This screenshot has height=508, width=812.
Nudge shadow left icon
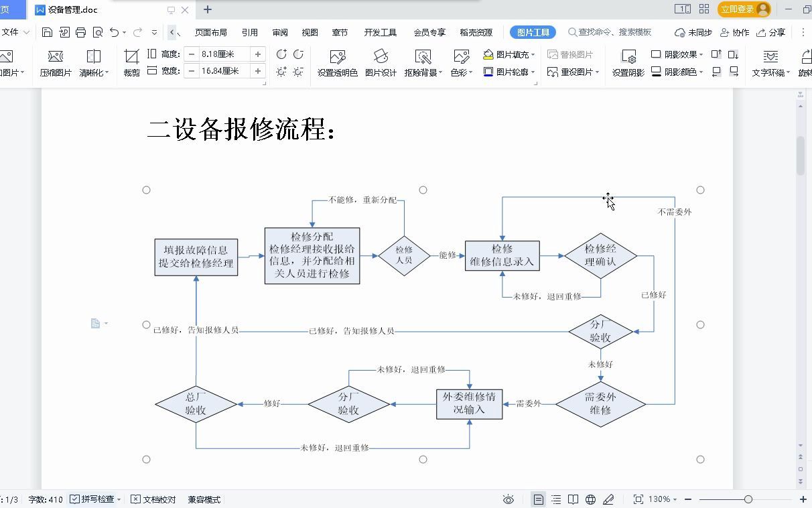(716, 71)
